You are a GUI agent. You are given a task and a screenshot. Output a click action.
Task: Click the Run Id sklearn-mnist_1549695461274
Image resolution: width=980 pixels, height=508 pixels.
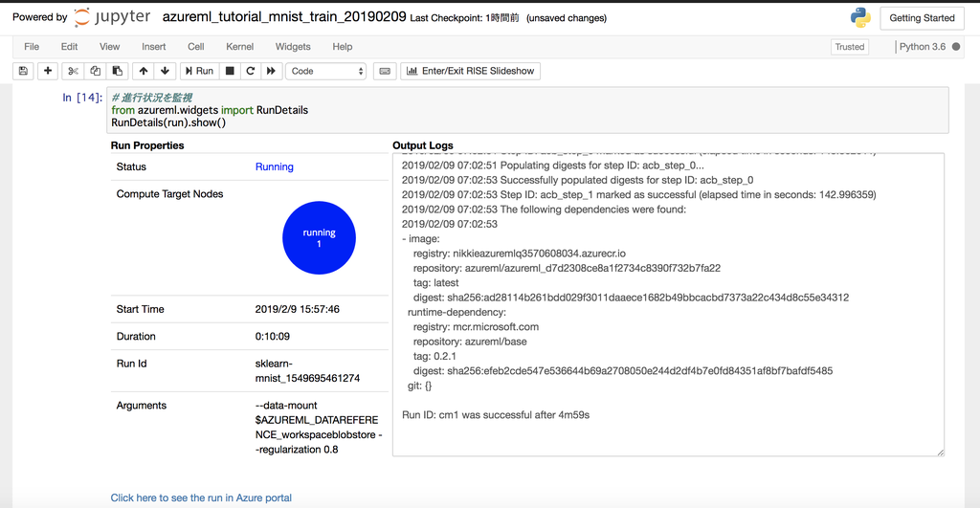tap(307, 370)
